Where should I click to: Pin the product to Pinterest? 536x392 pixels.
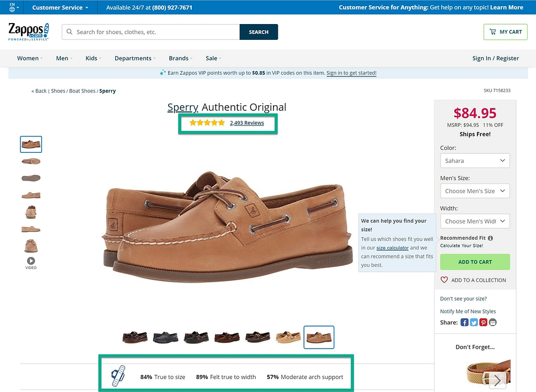coord(483,322)
